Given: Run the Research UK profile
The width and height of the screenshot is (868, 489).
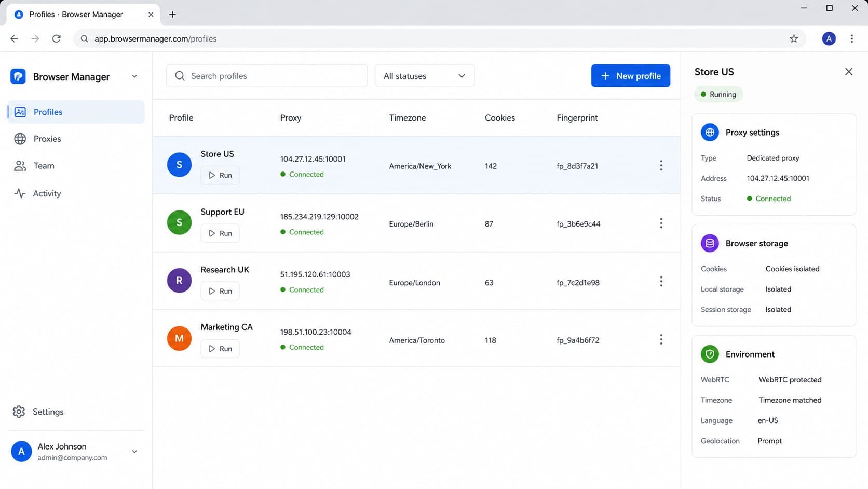Looking at the screenshot, I should tap(220, 291).
